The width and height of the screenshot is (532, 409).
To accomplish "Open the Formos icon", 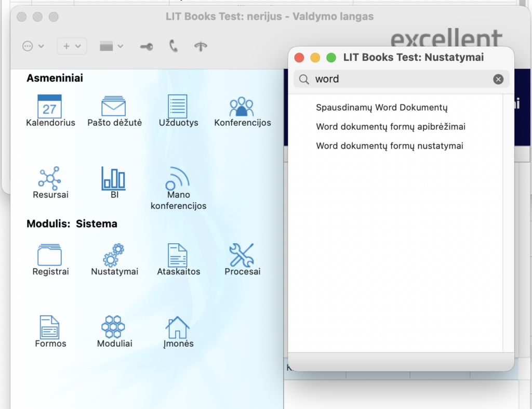I will click(50, 327).
